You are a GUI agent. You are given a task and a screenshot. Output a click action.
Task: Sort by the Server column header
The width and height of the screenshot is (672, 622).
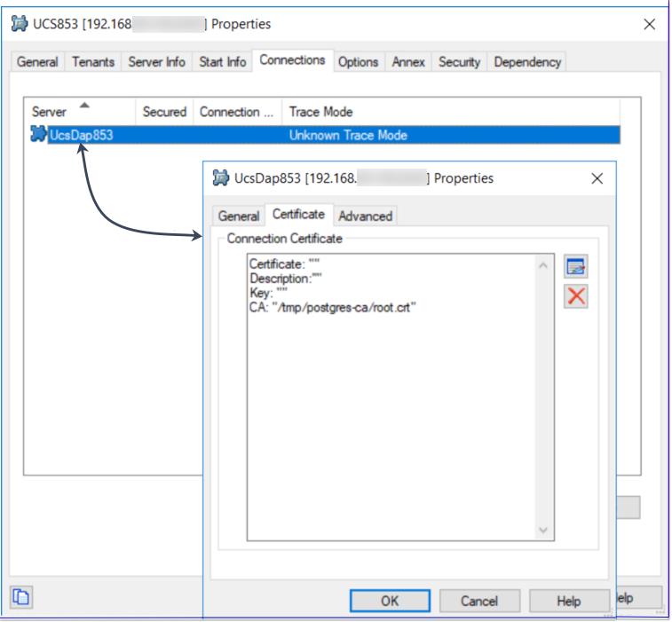[x=80, y=112]
